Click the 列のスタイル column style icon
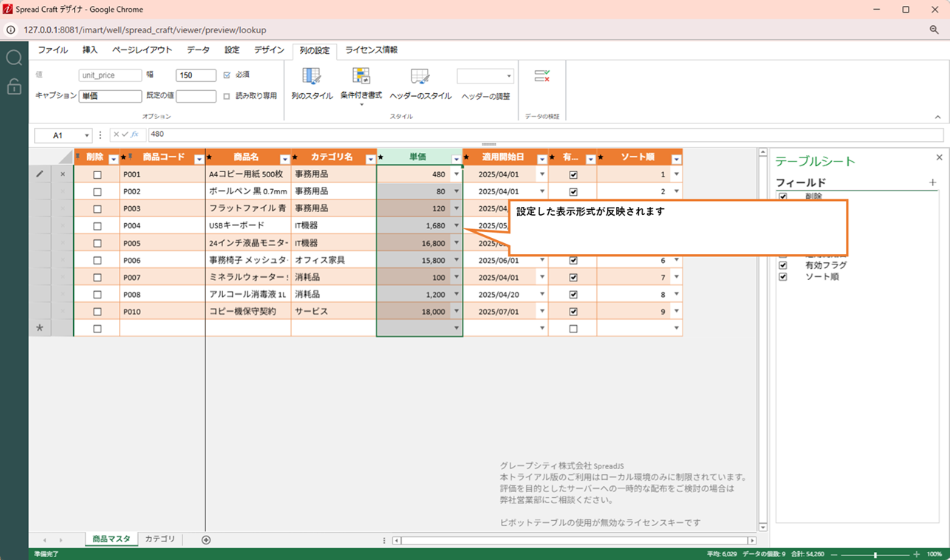 312,76
